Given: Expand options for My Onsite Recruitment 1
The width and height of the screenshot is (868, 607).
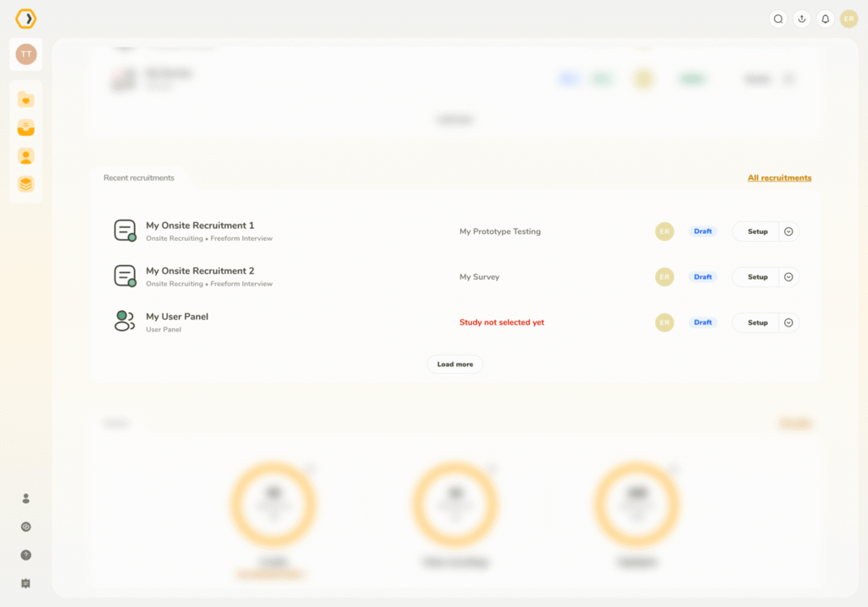Looking at the screenshot, I should [x=788, y=231].
